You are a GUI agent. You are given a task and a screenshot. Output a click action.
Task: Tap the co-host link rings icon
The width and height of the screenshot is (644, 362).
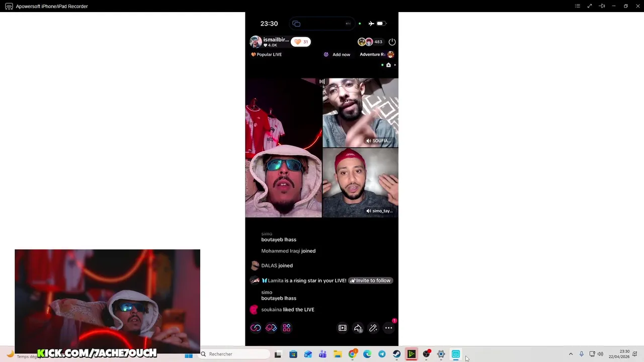[x=256, y=328]
